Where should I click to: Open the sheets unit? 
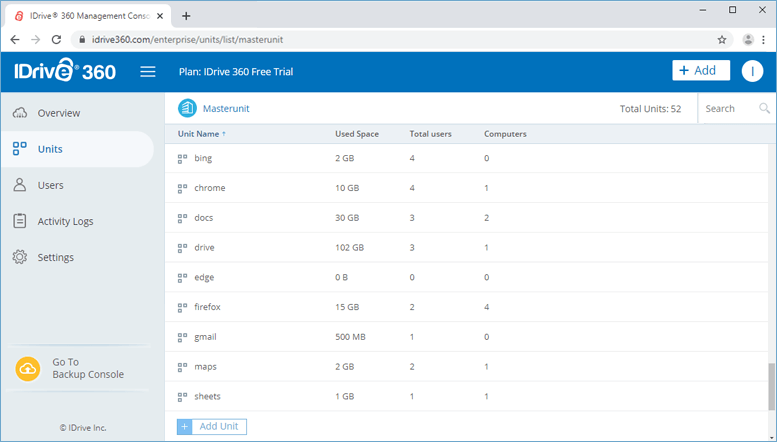point(207,396)
